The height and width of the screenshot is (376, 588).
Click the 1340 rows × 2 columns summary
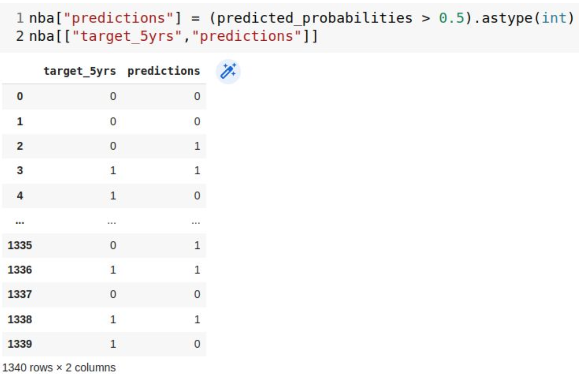(x=59, y=367)
